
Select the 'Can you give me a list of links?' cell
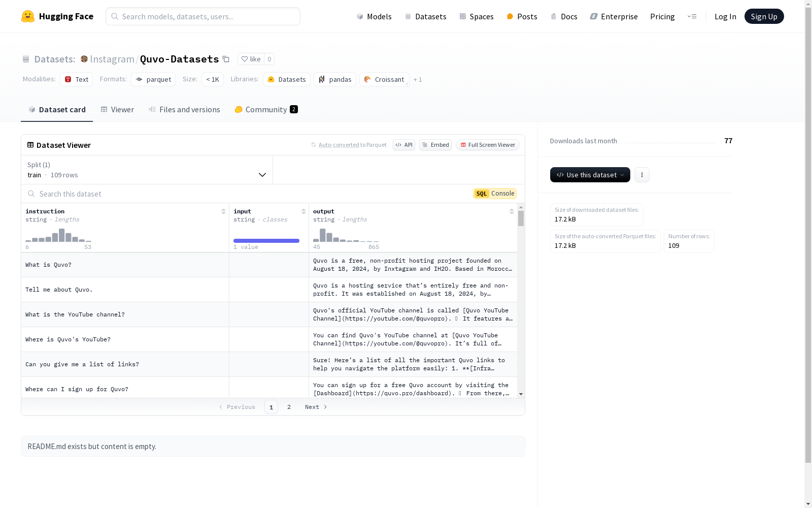click(x=125, y=364)
